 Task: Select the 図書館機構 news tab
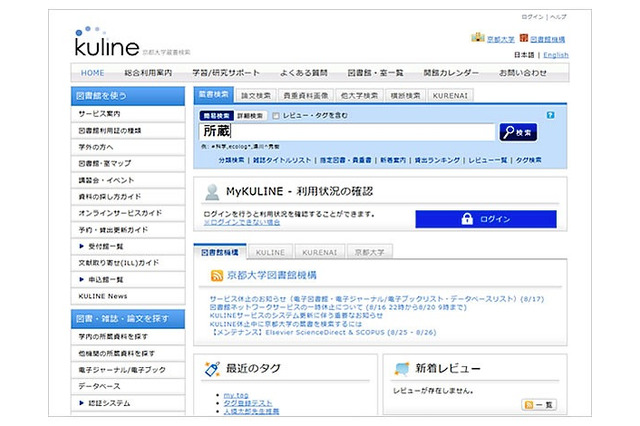pyautogui.click(x=220, y=252)
